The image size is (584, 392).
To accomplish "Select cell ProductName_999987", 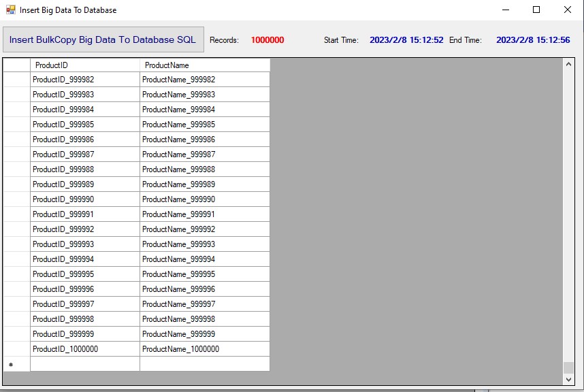I will pos(205,154).
